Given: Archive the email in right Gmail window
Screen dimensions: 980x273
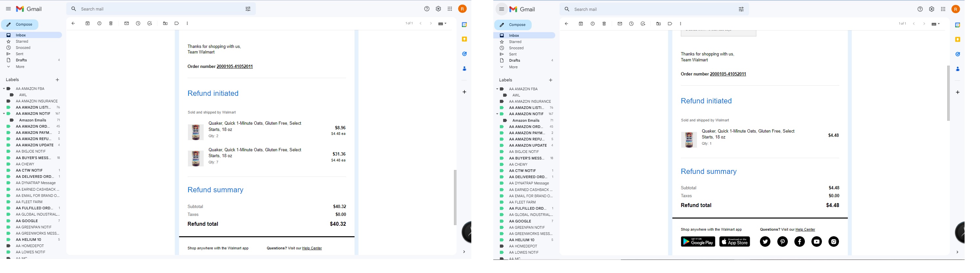Looking at the screenshot, I should point(581,24).
